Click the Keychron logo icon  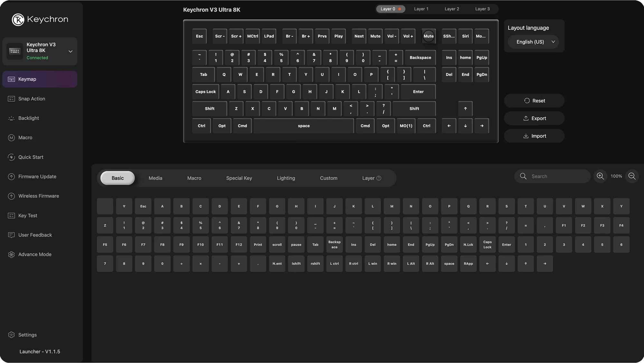coord(18,20)
